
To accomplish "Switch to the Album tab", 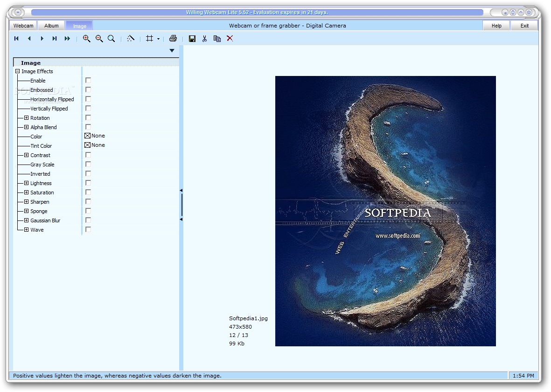I will pos(51,26).
